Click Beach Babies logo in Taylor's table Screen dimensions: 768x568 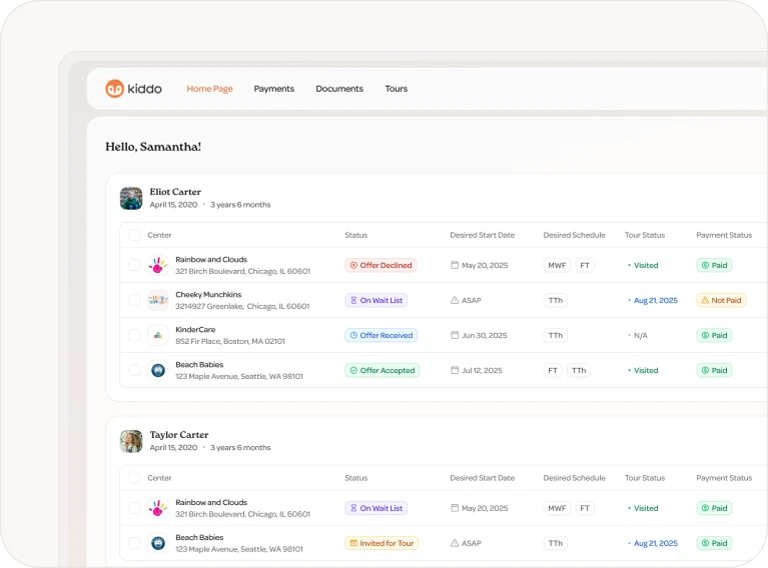[158, 543]
